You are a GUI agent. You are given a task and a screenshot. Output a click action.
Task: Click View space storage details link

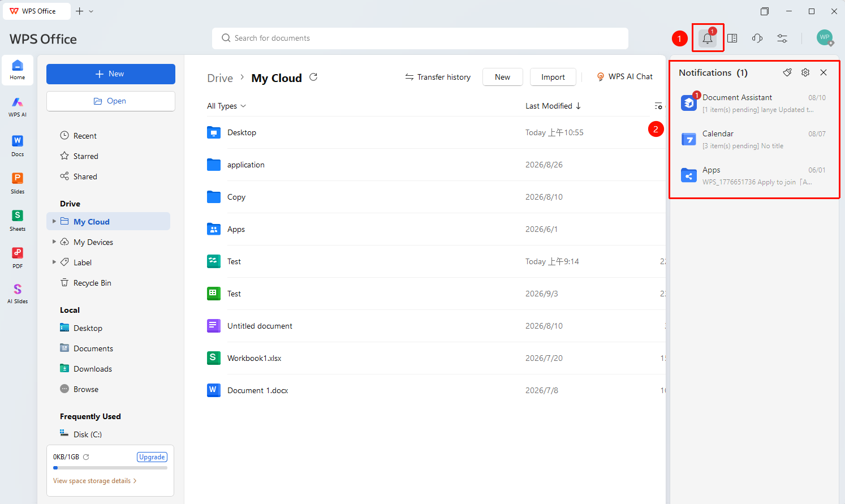coord(95,481)
